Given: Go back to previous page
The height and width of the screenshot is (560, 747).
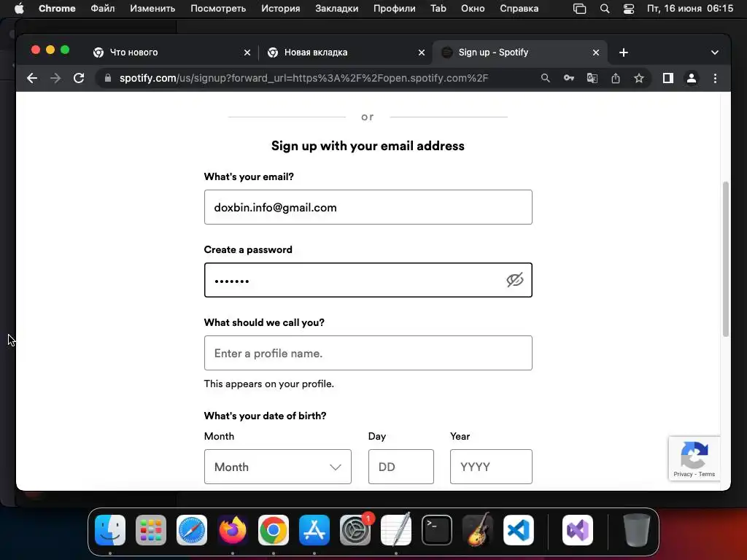Looking at the screenshot, I should 32,78.
